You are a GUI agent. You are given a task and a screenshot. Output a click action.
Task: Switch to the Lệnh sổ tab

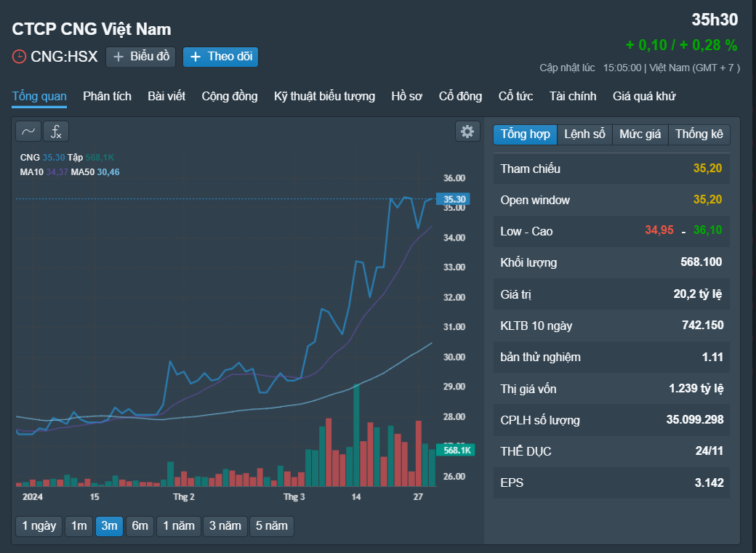pos(584,134)
